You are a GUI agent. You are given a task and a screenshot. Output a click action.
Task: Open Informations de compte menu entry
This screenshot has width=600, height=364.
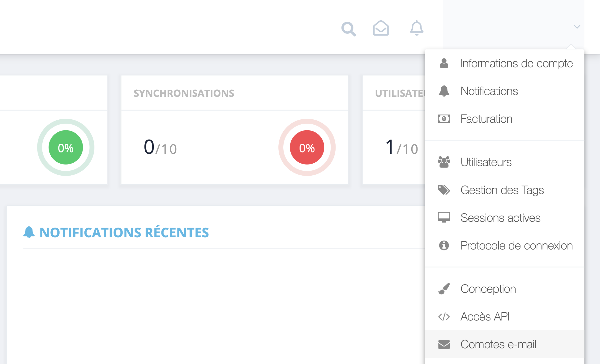(504, 63)
